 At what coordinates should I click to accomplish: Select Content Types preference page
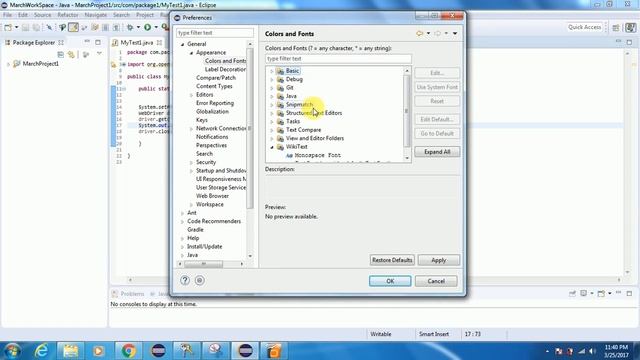[214, 86]
